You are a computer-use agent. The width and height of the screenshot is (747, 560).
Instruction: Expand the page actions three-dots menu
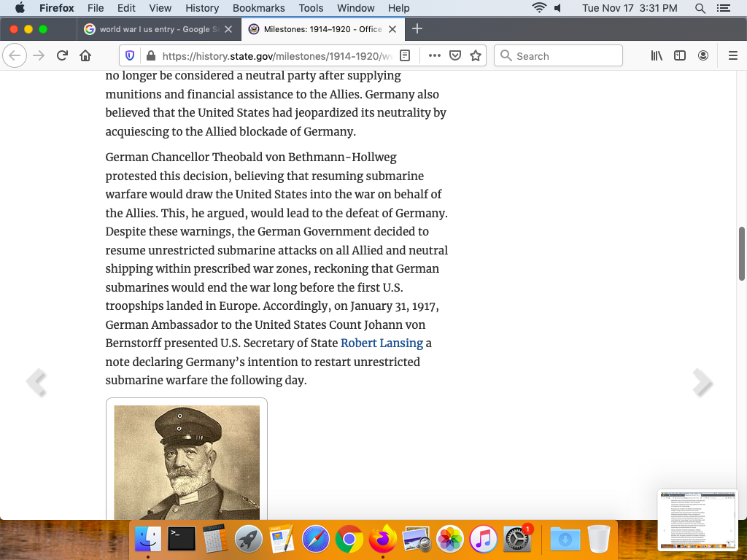(x=435, y=56)
